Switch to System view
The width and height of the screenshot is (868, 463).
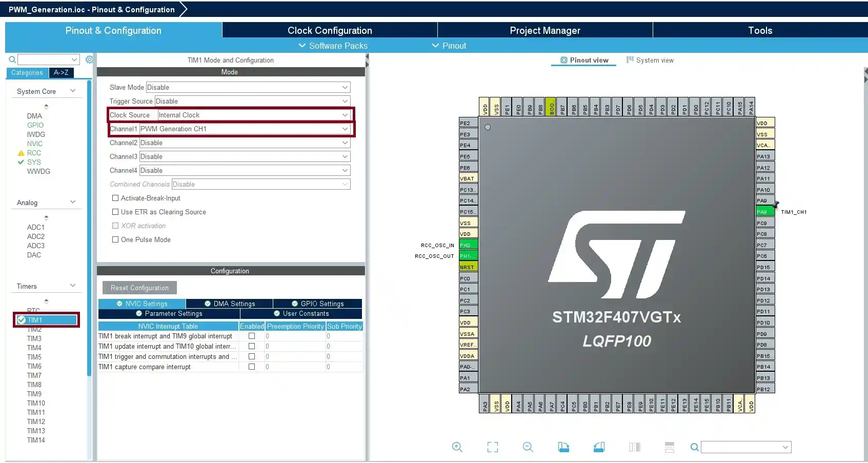(x=650, y=60)
